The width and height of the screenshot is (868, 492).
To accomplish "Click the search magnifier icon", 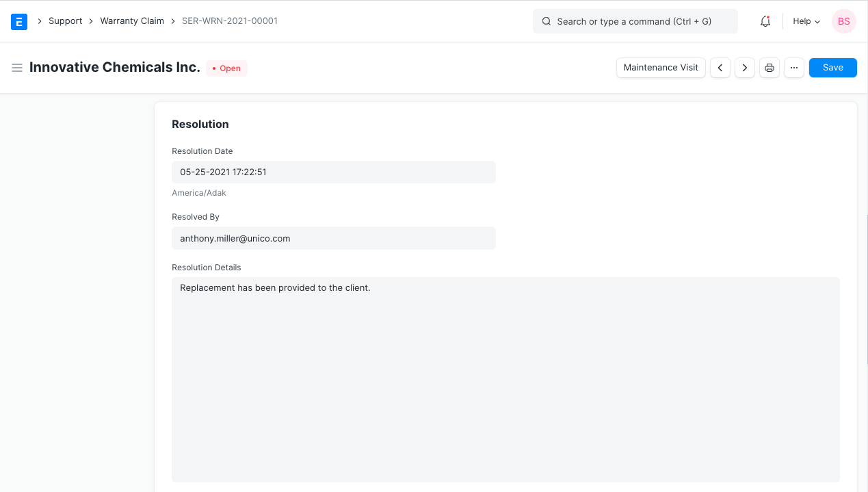I will pyautogui.click(x=547, y=21).
